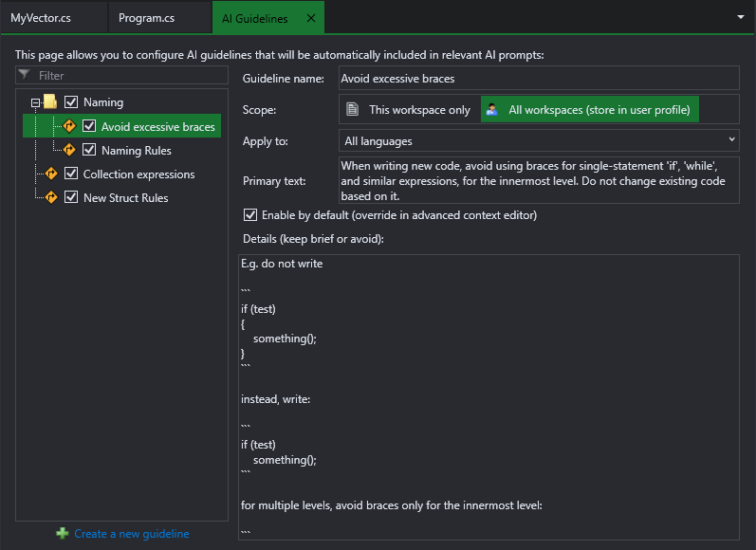Select the Collection expressions tree item

pyautogui.click(x=138, y=174)
